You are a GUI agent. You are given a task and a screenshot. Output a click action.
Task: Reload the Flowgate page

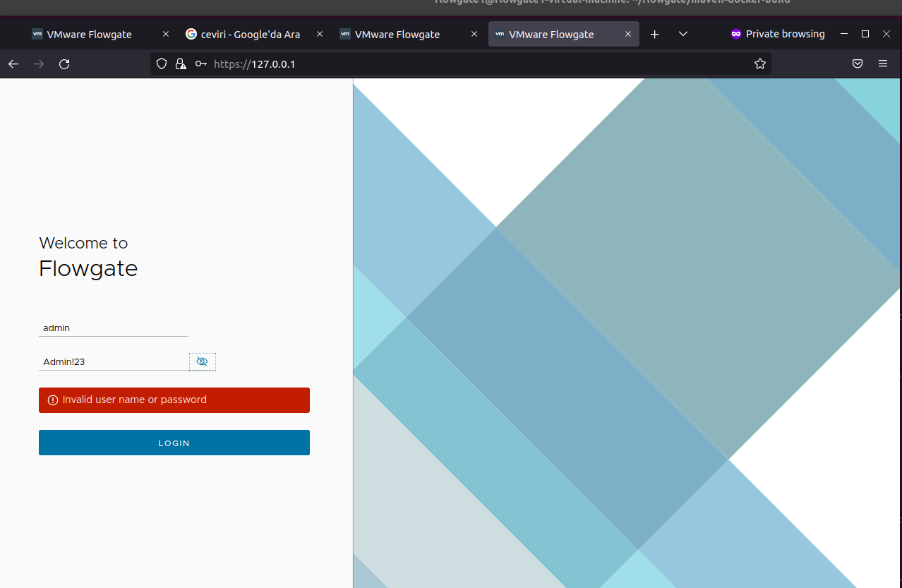tap(64, 64)
